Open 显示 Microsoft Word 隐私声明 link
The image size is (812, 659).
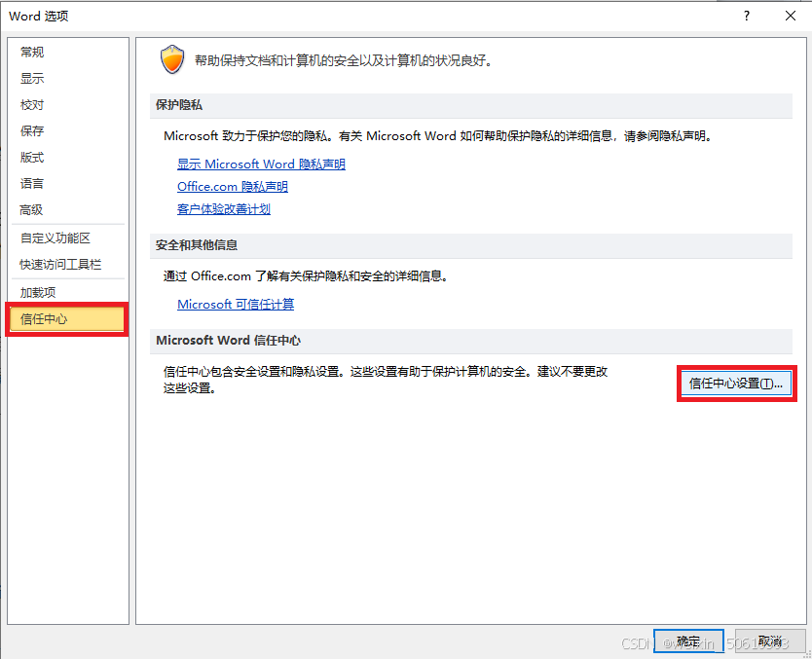(261, 165)
